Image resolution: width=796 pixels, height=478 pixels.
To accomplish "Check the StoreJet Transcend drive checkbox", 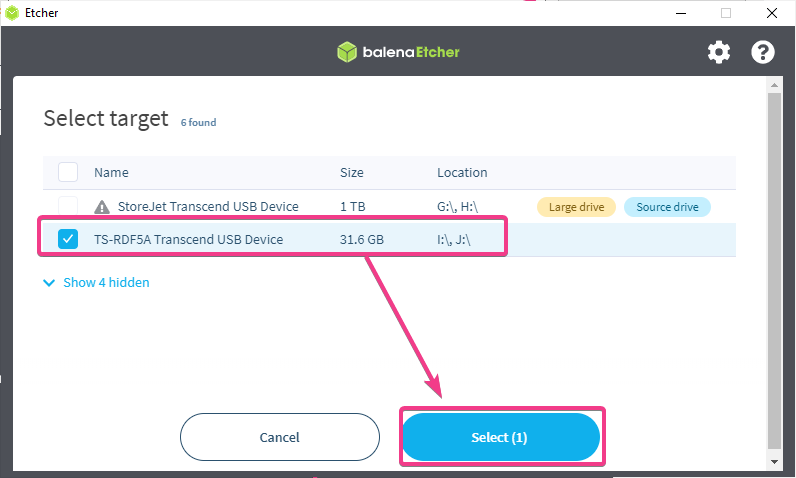I will coord(68,207).
